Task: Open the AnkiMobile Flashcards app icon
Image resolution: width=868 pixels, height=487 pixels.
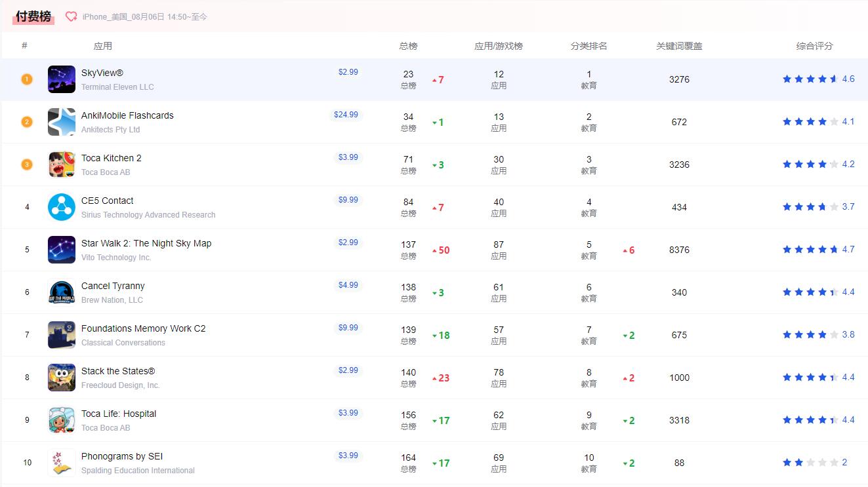Action: click(x=62, y=122)
